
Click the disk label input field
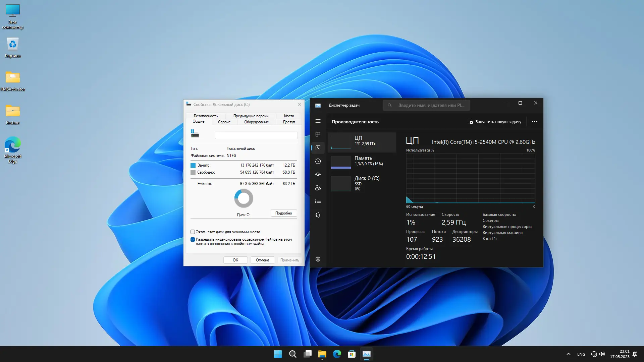pos(256,135)
